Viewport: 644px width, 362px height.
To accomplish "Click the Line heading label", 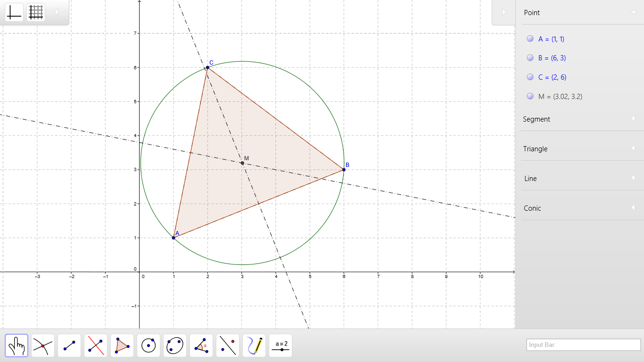I will pos(530,179).
